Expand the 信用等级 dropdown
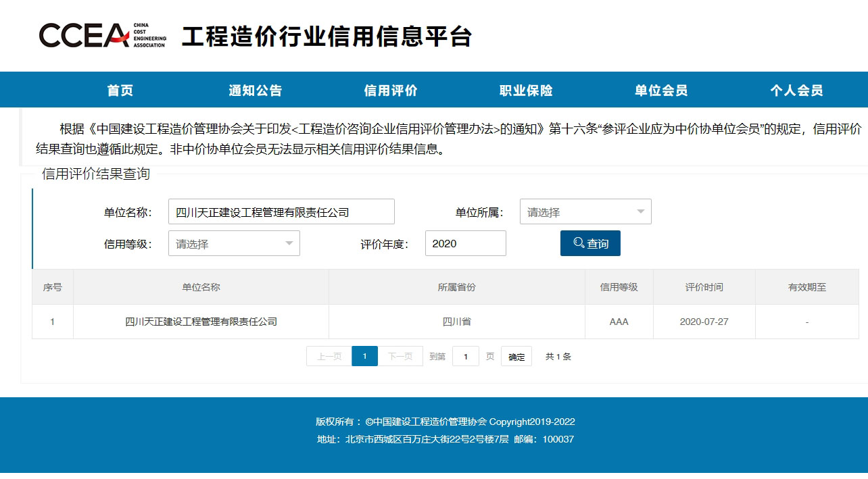 (x=234, y=243)
